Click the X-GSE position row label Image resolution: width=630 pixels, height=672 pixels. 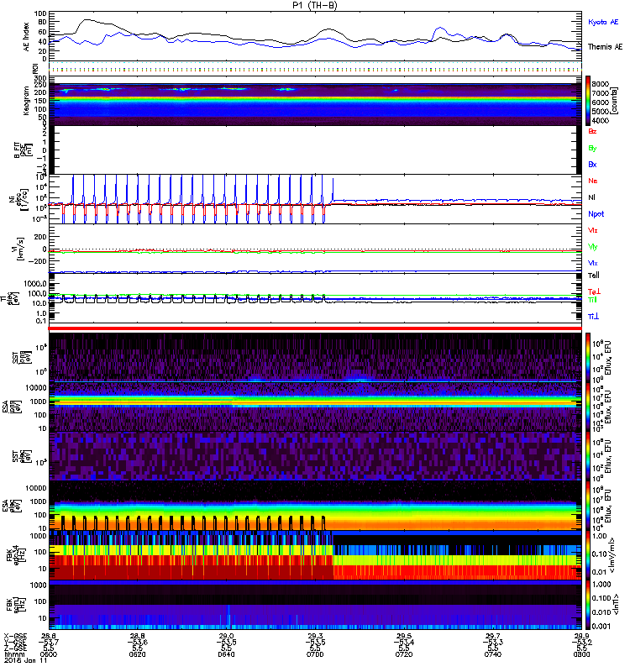[x=14, y=636]
